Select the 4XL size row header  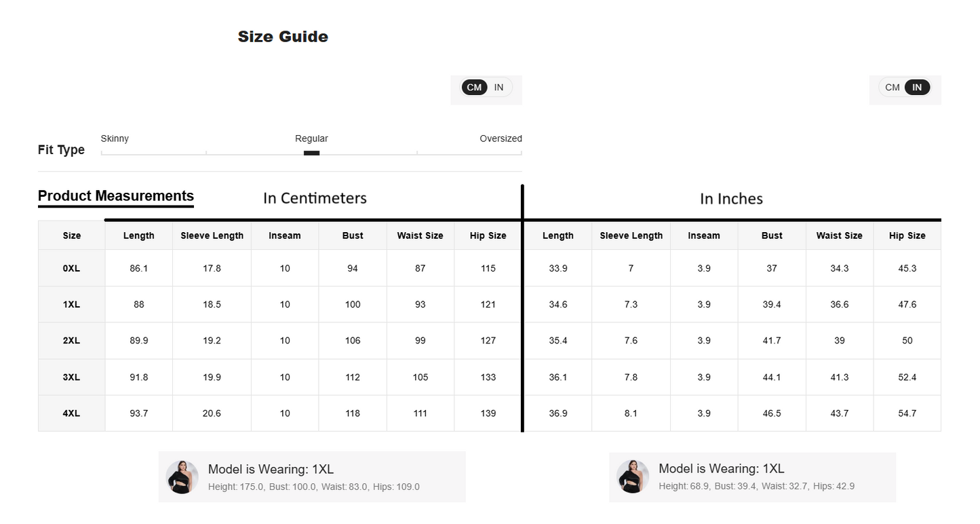tap(71, 413)
